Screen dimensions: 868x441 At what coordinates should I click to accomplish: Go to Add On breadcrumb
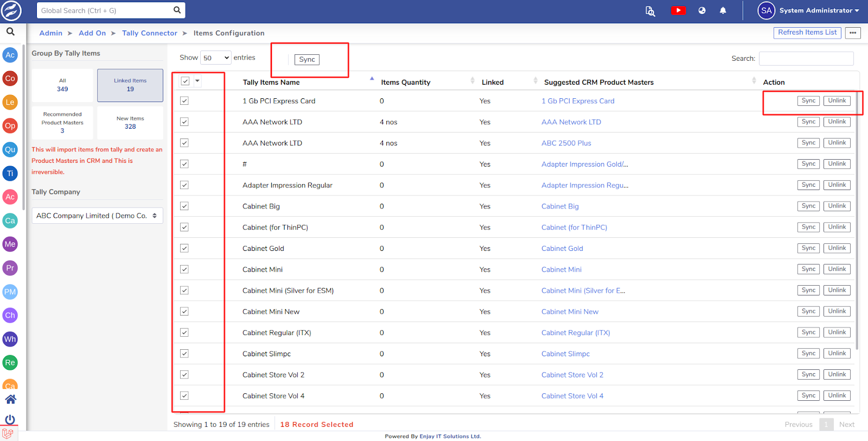[92, 33]
